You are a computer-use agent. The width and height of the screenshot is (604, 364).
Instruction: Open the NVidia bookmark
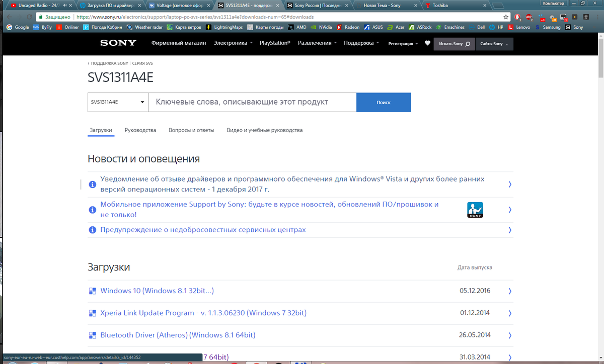click(x=321, y=27)
